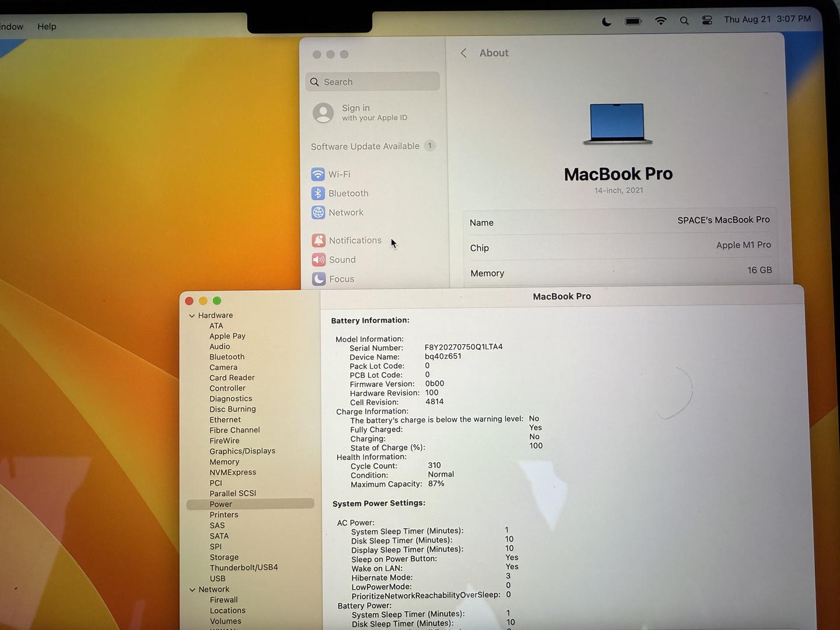Viewport: 840px width, 630px height.
Task: Collapse the Hardware section in System Information
Action: [x=192, y=316]
